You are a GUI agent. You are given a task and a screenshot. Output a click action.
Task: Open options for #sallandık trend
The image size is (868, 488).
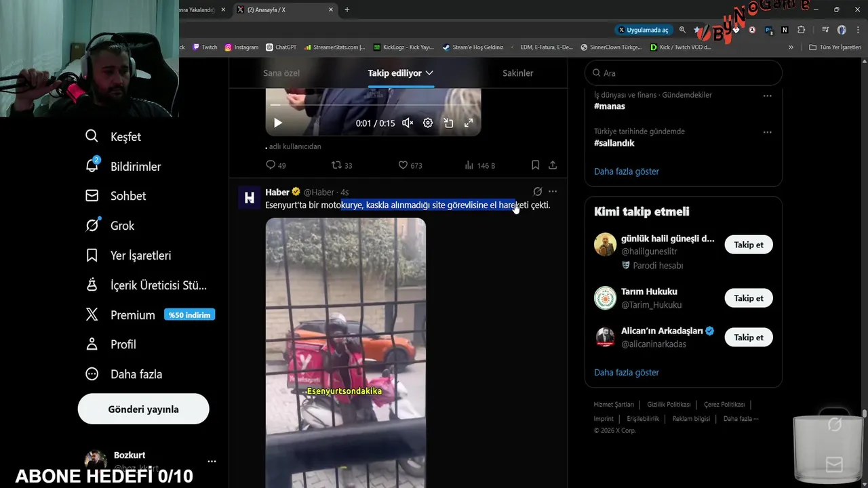tap(768, 132)
